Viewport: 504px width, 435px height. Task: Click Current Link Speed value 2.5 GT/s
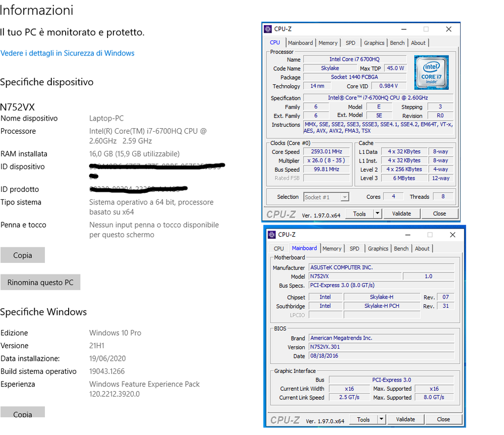349,397
